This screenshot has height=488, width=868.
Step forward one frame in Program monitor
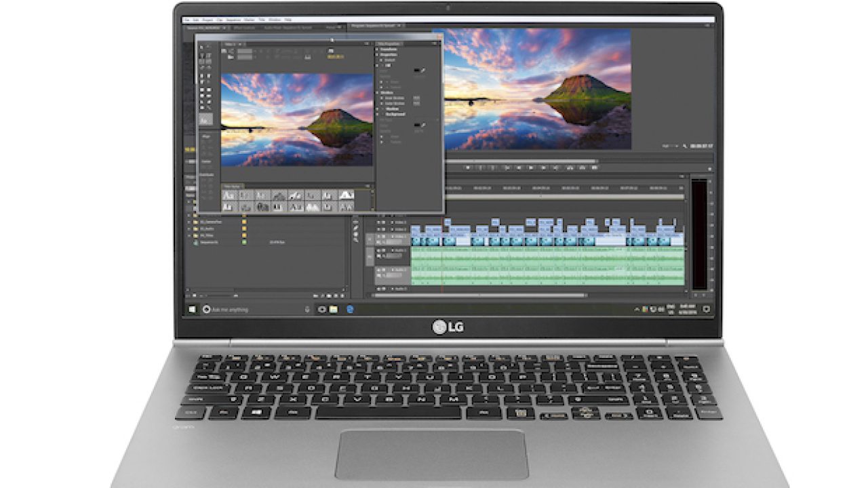click(x=543, y=167)
